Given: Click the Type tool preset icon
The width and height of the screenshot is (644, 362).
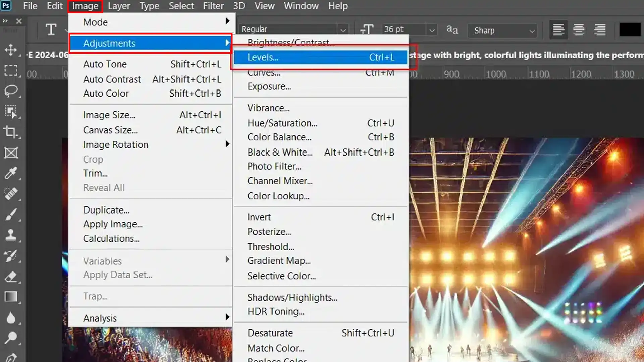Looking at the screenshot, I should [x=51, y=30].
